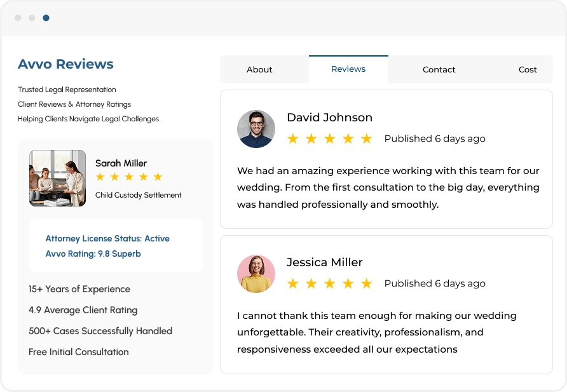
Task: Click Avvo Rating: 9.8 Superb text
Action: coord(93,253)
